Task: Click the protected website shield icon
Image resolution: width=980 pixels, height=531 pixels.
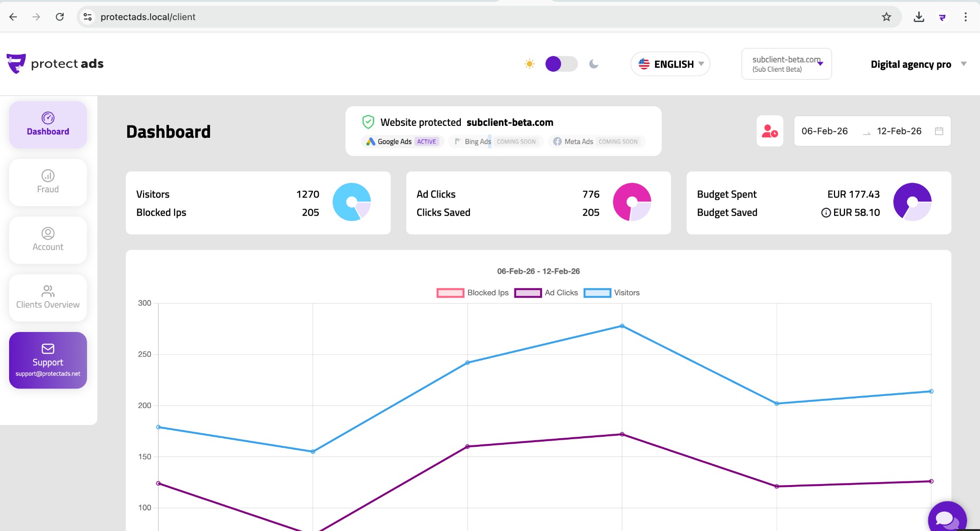Action: (367, 122)
